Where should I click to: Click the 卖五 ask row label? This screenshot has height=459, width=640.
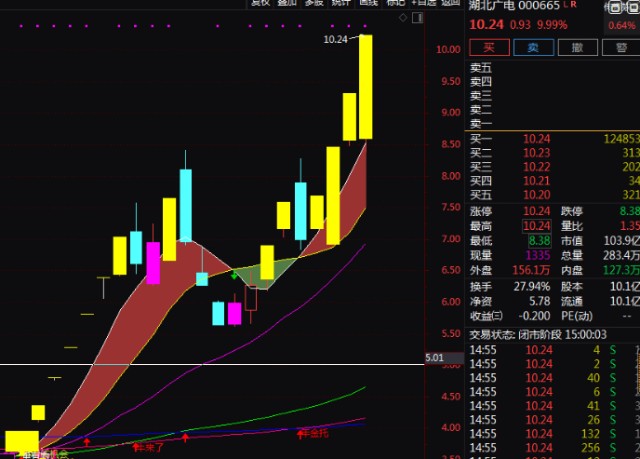click(x=481, y=67)
